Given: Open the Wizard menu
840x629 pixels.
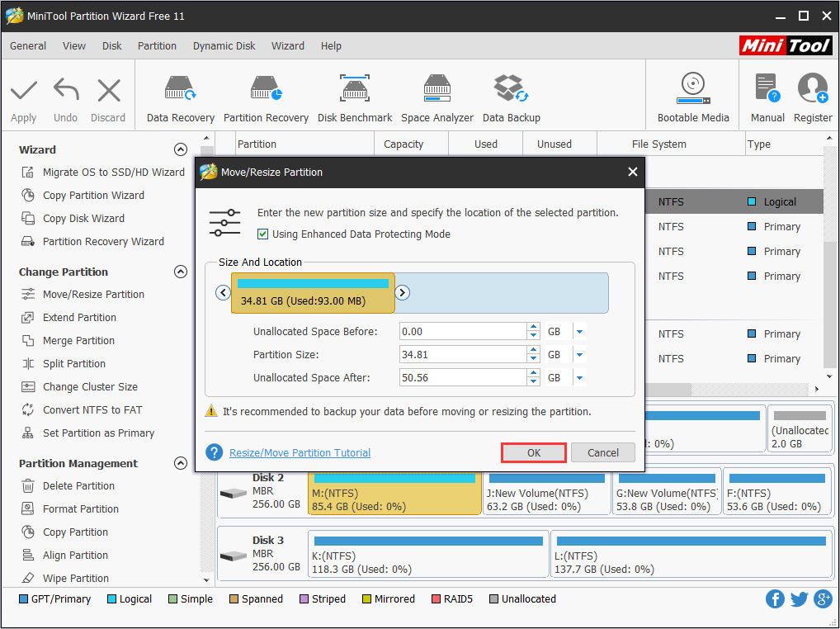Looking at the screenshot, I should tap(288, 46).
